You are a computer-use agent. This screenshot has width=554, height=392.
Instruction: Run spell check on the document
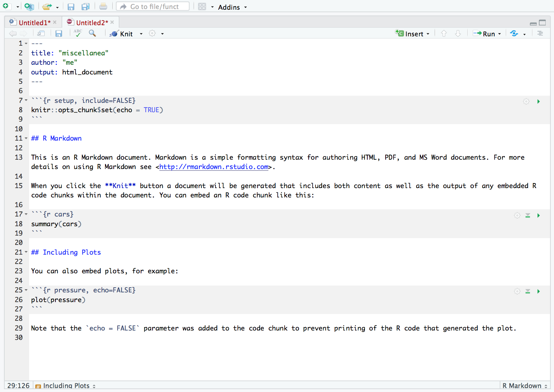[x=78, y=33]
